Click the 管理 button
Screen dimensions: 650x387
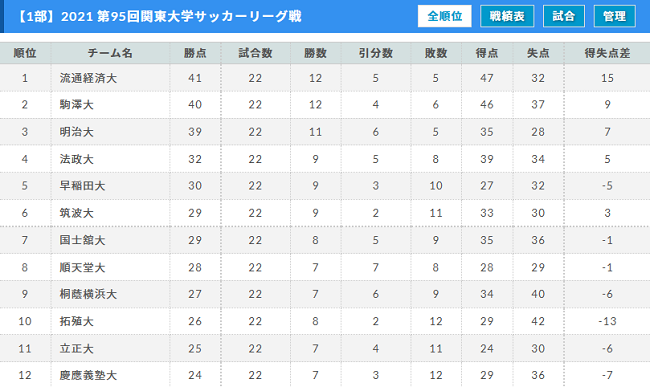click(x=614, y=16)
